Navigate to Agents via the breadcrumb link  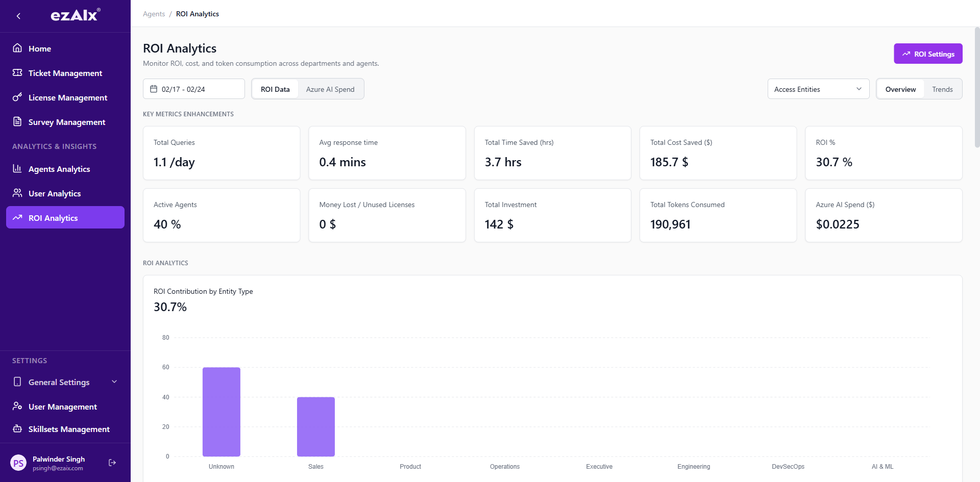pyautogui.click(x=154, y=14)
